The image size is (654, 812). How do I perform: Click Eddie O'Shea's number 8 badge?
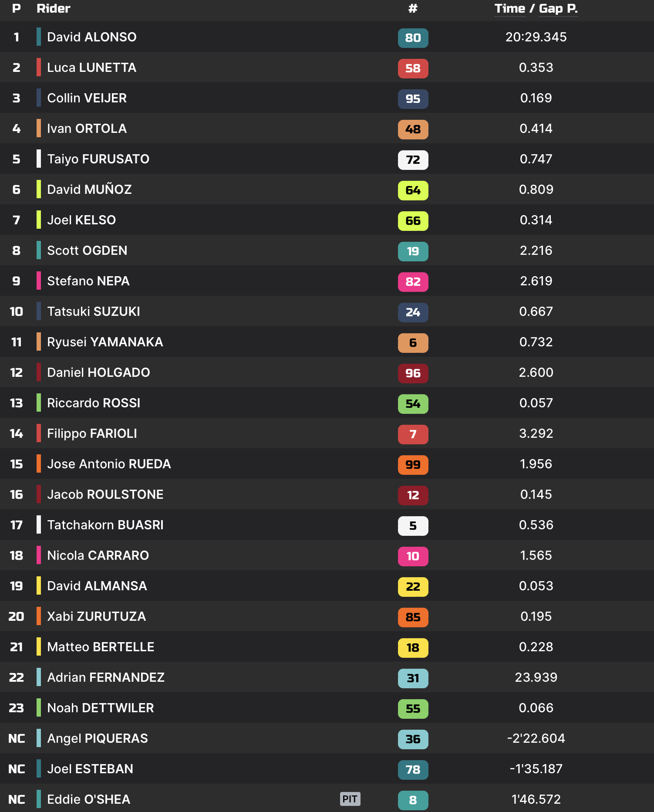click(413, 800)
